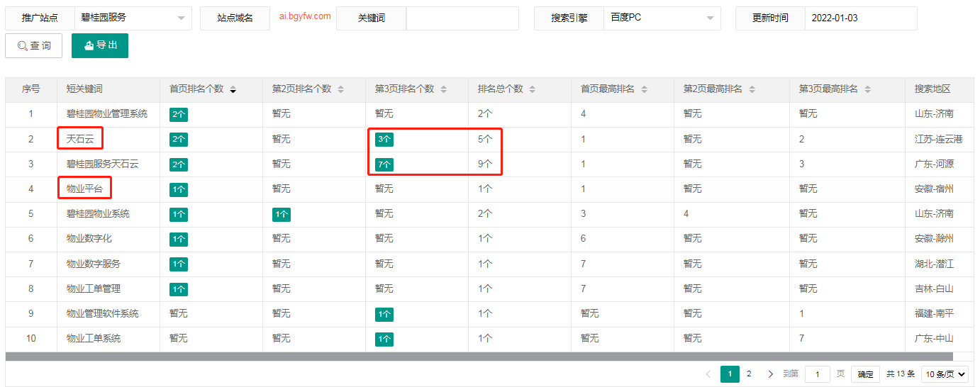Click 3个 badge in 天石云 row

384,140
